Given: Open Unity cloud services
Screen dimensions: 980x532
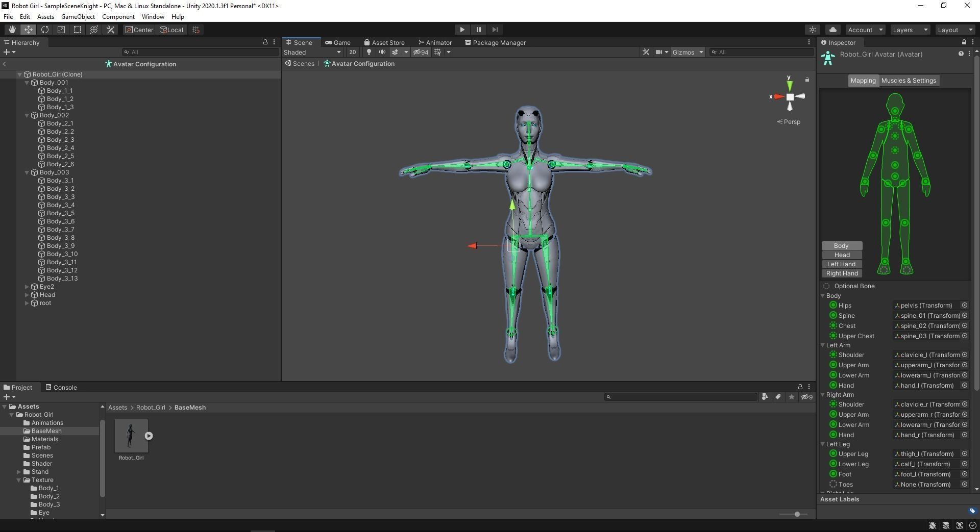Looking at the screenshot, I should tap(833, 30).
